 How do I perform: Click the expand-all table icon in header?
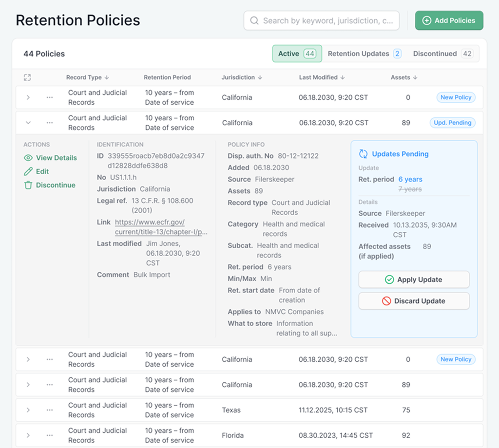[27, 77]
